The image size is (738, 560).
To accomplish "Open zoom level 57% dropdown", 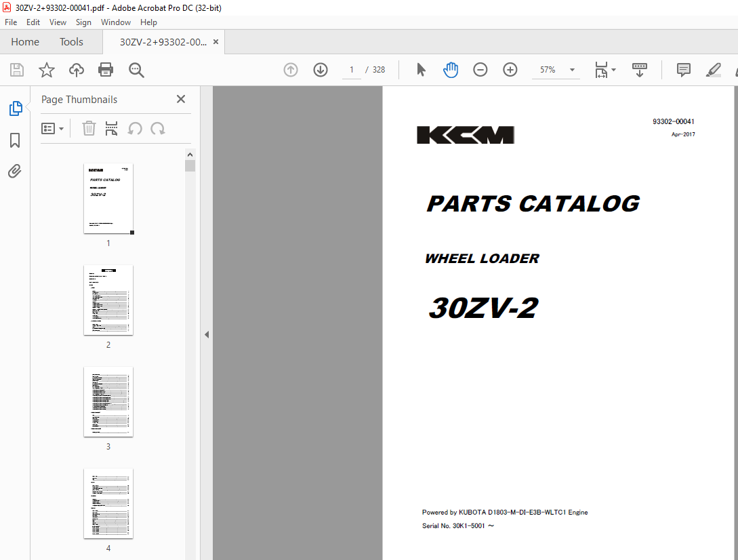I will point(573,70).
